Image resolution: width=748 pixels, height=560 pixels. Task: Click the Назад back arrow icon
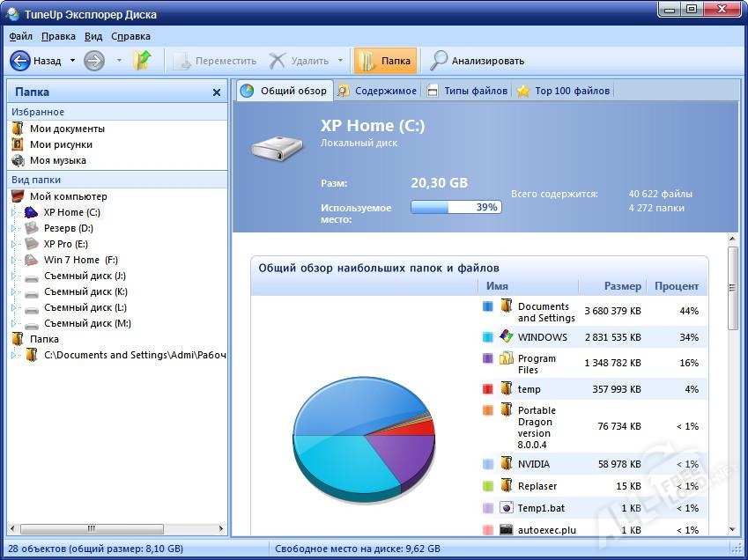(x=19, y=61)
